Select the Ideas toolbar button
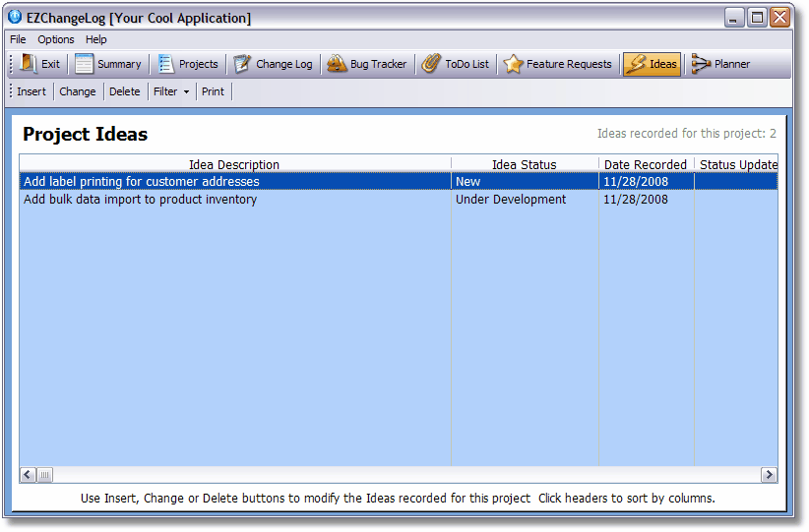Screen dimensions: 809x532 pyautogui.click(x=652, y=64)
